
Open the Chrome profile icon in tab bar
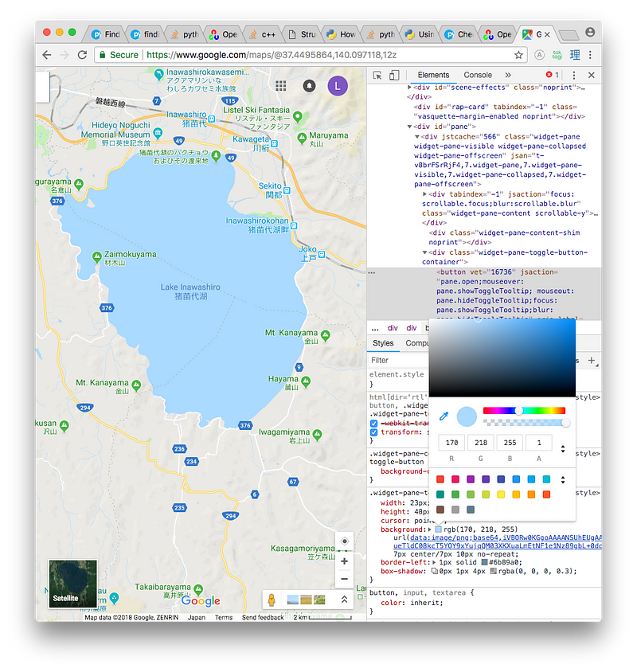click(x=590, y=33)
